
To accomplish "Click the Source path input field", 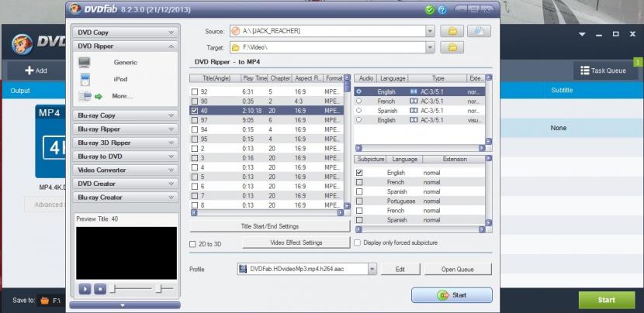I will [x=327, y=31].
